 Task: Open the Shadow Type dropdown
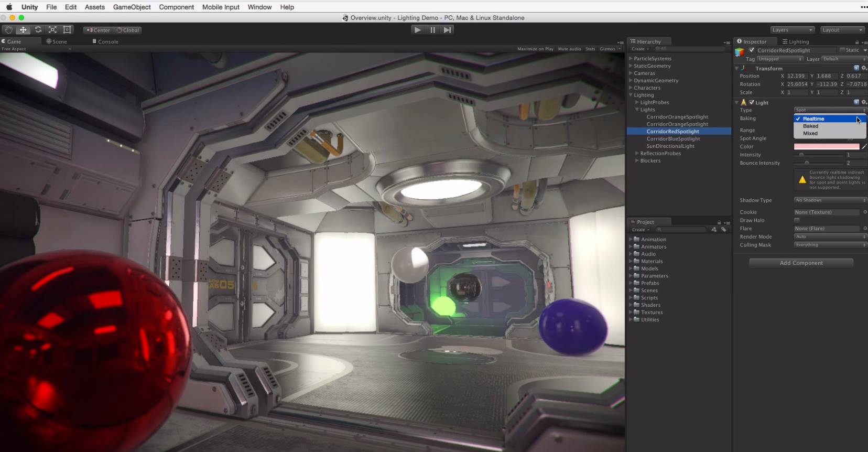[830, 200]
